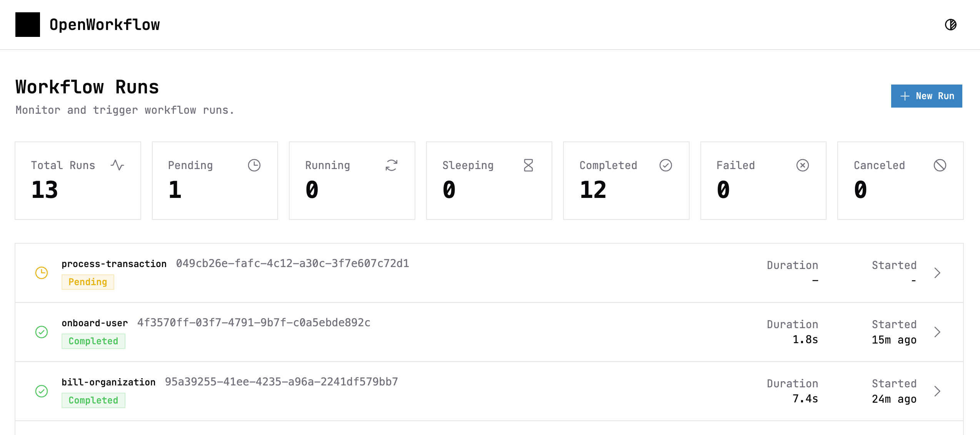The height and width of the screenshot is (435, 980).
Task: Click the Pending status badge
Action: click(x=88, y=282)
